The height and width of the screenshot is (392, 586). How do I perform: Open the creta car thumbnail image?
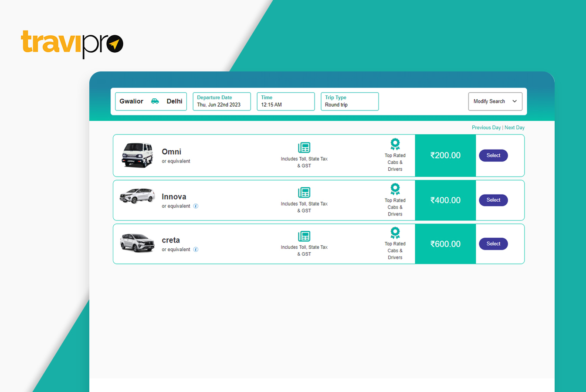pos(137,243)
